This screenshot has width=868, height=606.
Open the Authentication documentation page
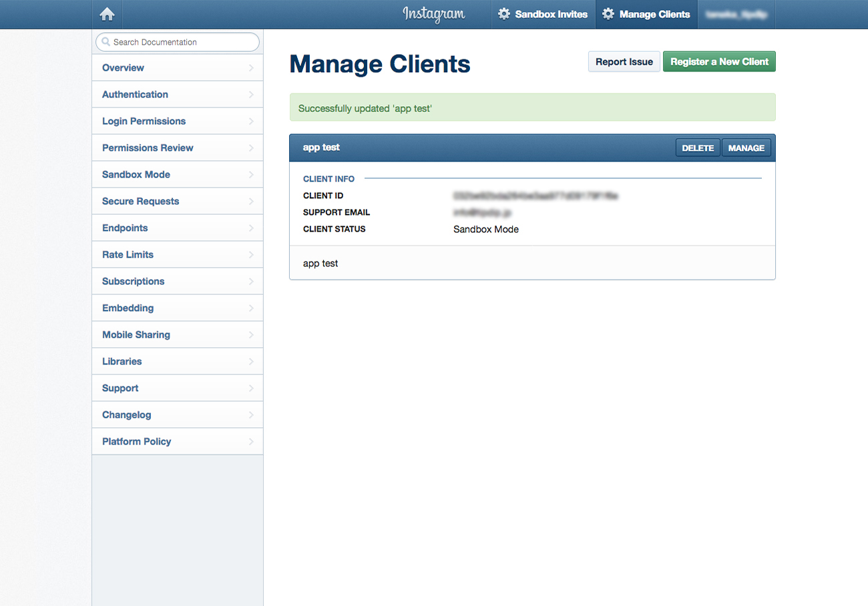(x=178, y=94)
